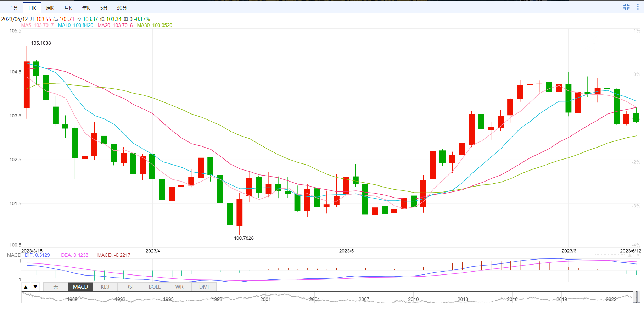The image size is (644, 317).
Task: Select the MACD indicator button
Action: click(80, 287)
